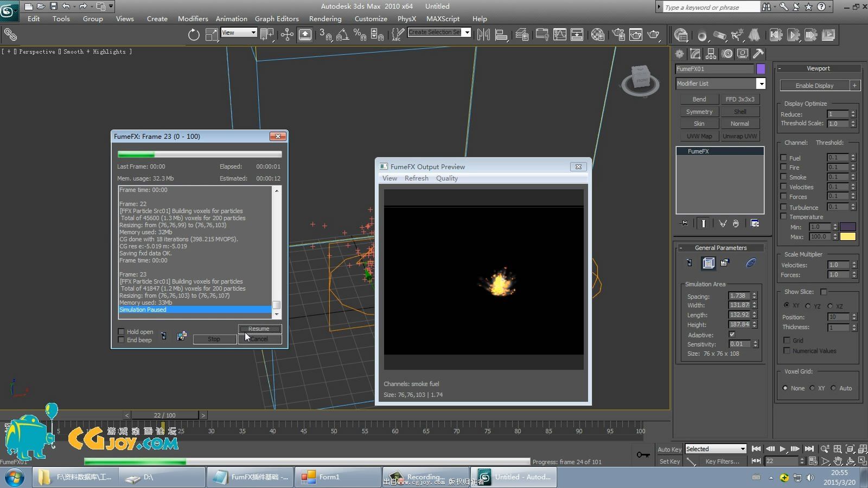Open the Curve Editor icon
Viewport: 868px width, 488px height.
tap(559, 35)
